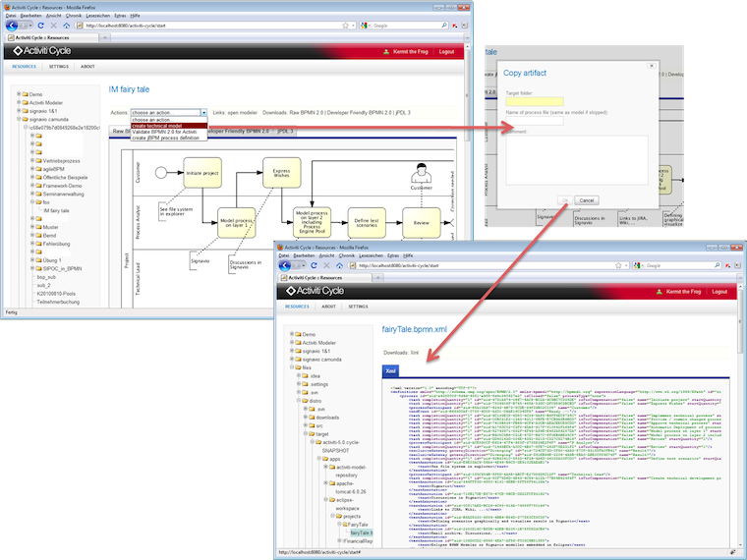Open new tab in top Firefox window
The image size is (747, 560).
[104, 37]
